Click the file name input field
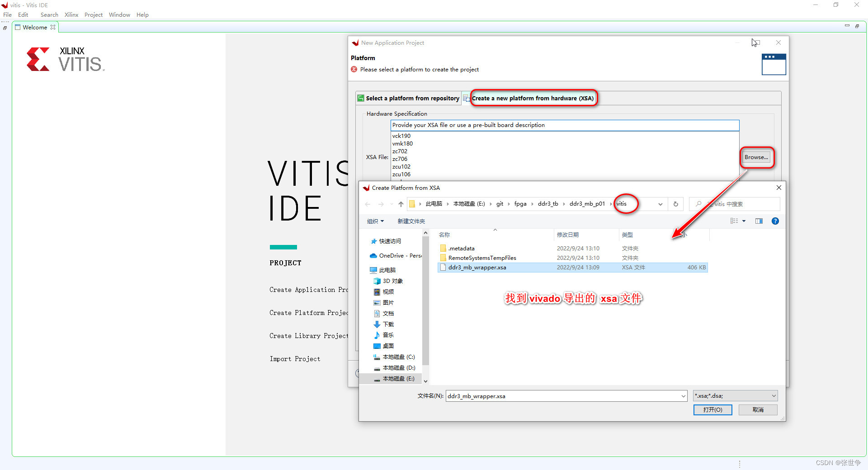The height and width of the screenshot is (470, 868). (x=563, y=396)
